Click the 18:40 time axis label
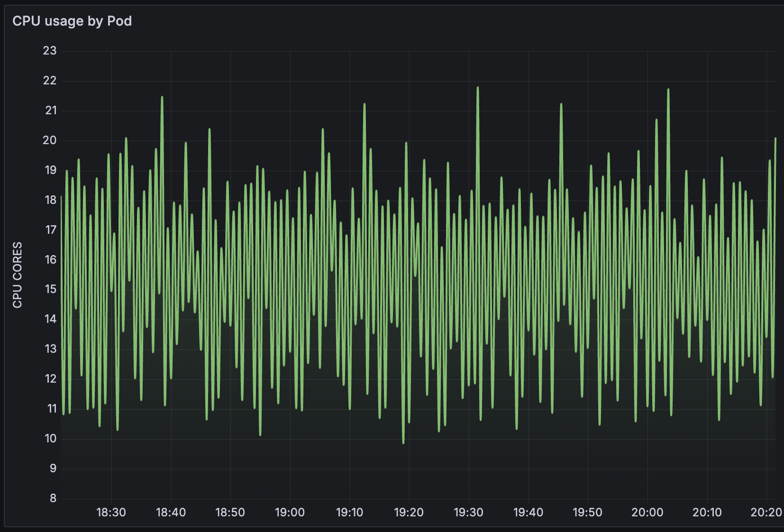 (171, 513)
